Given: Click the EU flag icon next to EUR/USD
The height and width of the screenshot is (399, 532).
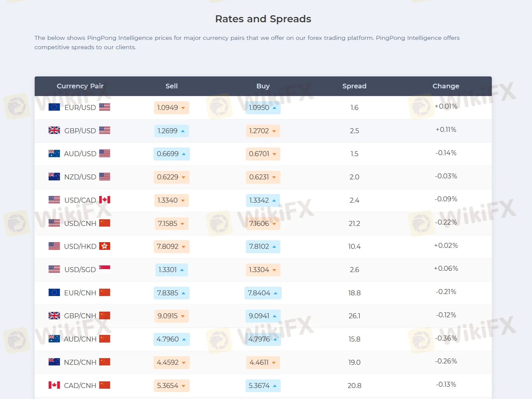Looking at the screenshot, I should (54, 107).
